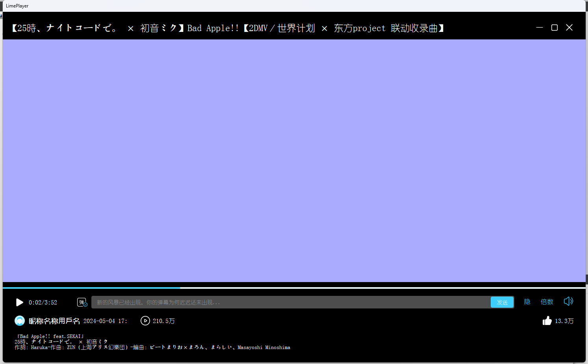This screenshot has width=588, height=364.
Task: Click the 隐 hide button
Action: click(x=527, y=302)
